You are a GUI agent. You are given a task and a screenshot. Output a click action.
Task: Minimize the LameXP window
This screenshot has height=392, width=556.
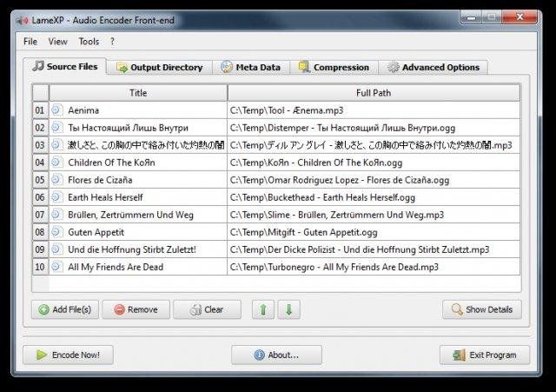tap(471, 17)
